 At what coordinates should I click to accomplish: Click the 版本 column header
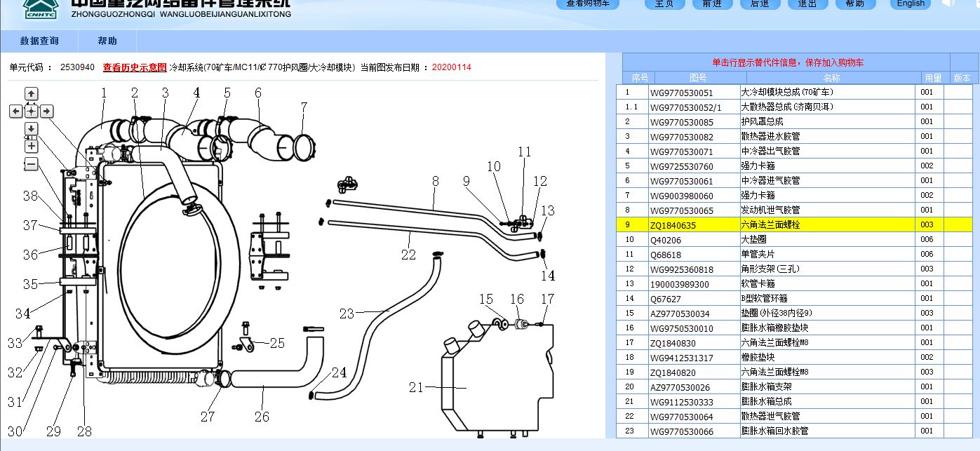pos(962,78)
